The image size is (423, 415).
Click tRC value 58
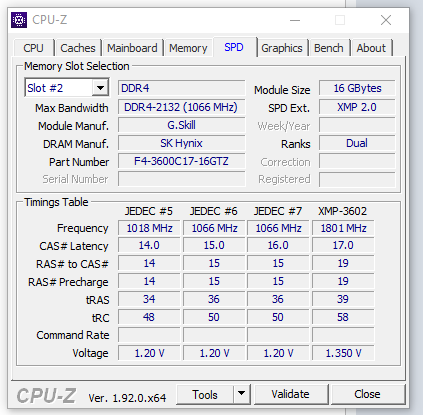[x=343, y=317]
